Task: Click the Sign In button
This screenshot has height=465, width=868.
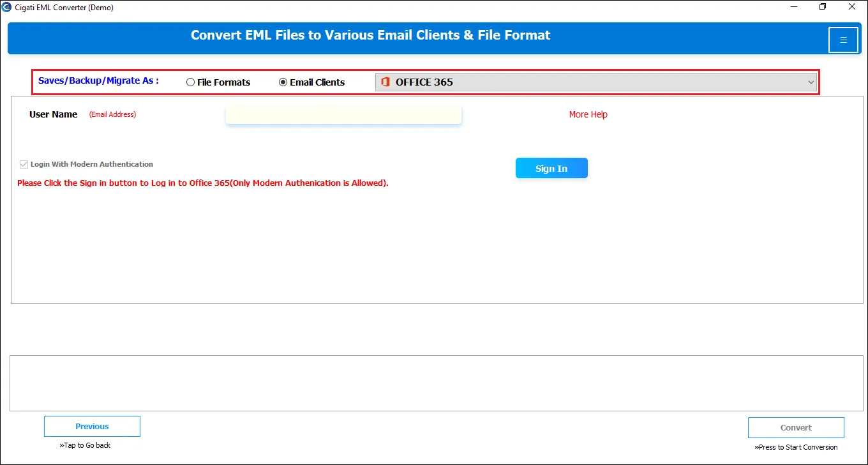Action: [551, 168]
